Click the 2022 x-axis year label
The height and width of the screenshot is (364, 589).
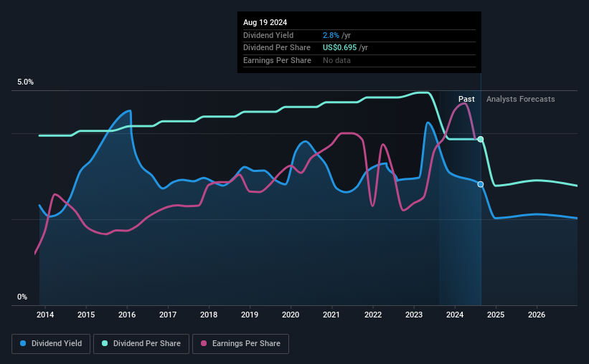point(373,315)
